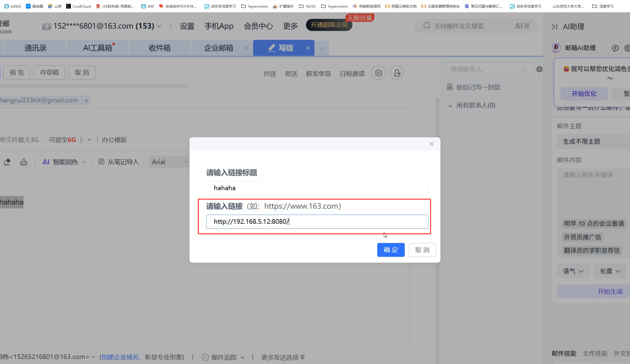
Task: Click the format painter stamp icon
Action: (x=24, y=162)
